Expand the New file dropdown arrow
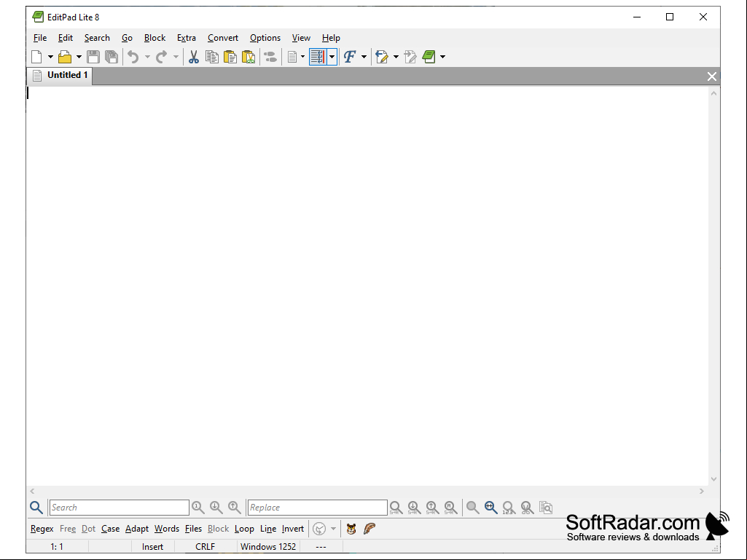Screen dimensions: 747x560 pos(50,57)
